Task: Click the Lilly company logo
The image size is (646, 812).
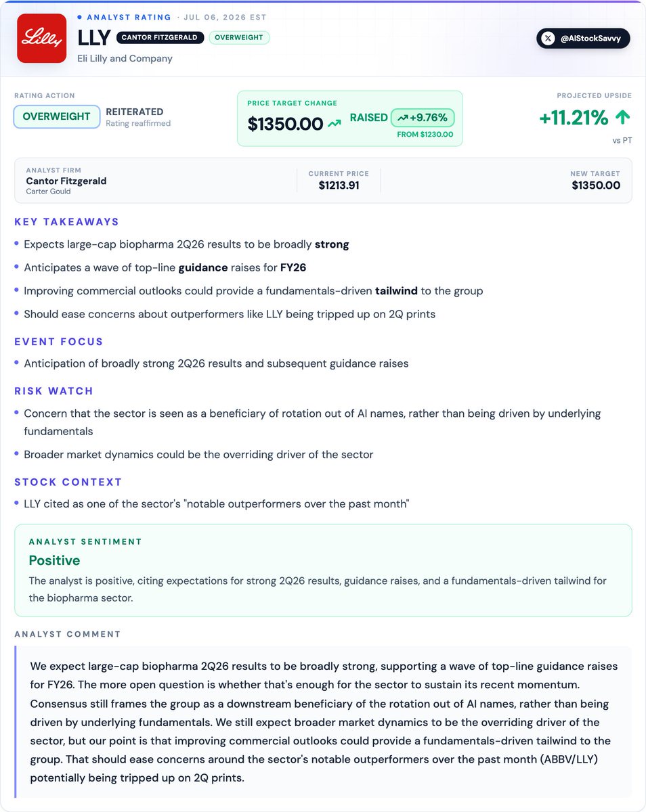Action: [x=41, y=39]
